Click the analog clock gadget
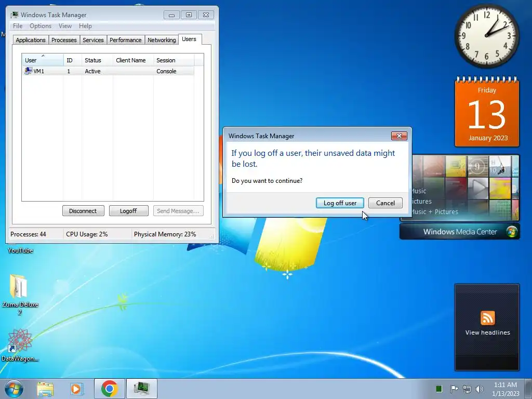The height and width of the screenshot is (399, 532). [486, 36]
